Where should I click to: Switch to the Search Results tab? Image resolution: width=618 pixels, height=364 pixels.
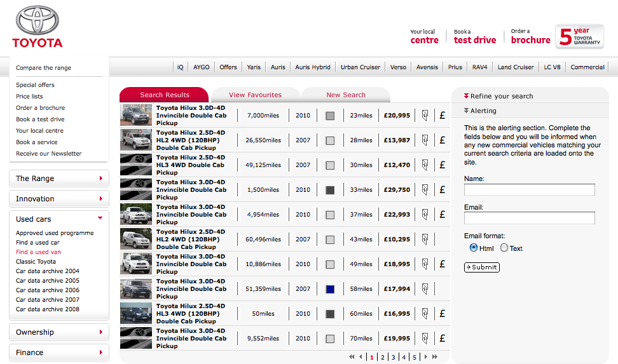[164, 95]
